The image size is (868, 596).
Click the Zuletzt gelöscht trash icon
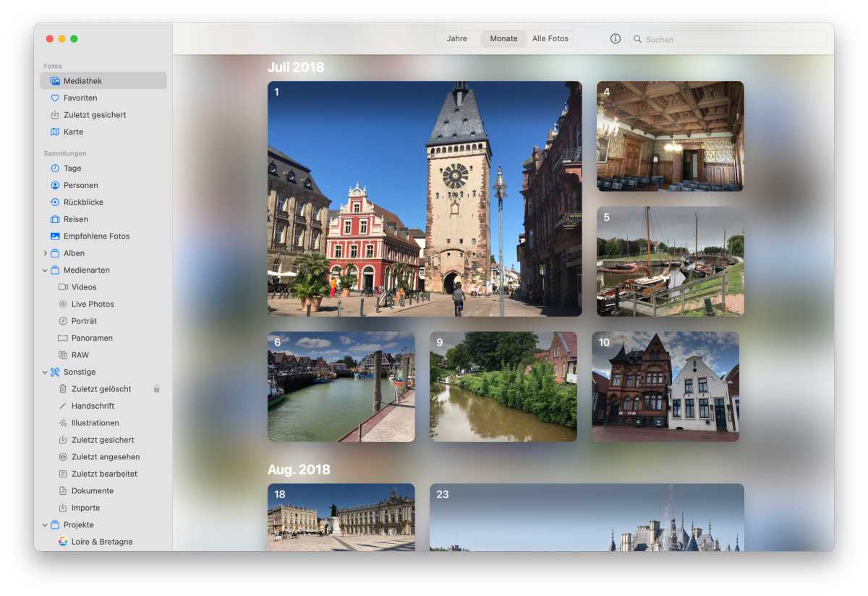(x=63, y=388)
